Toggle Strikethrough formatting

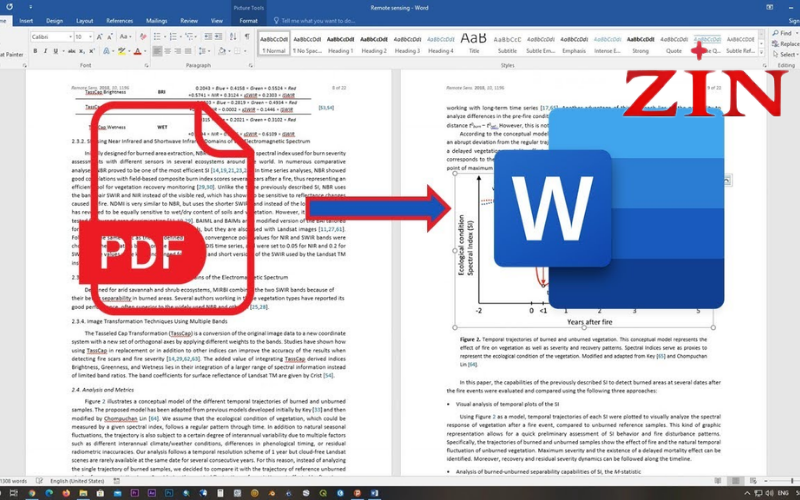tap(71, 51)
